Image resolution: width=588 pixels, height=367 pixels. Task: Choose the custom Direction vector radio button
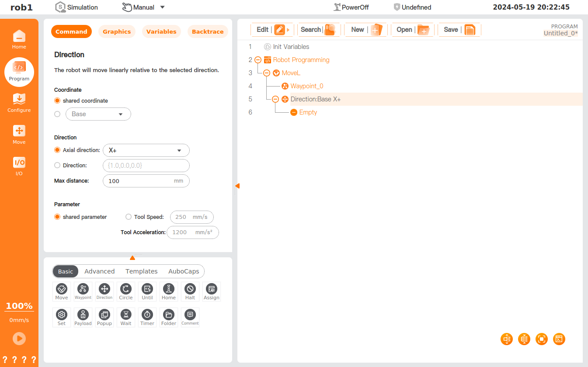coord(57,166)
